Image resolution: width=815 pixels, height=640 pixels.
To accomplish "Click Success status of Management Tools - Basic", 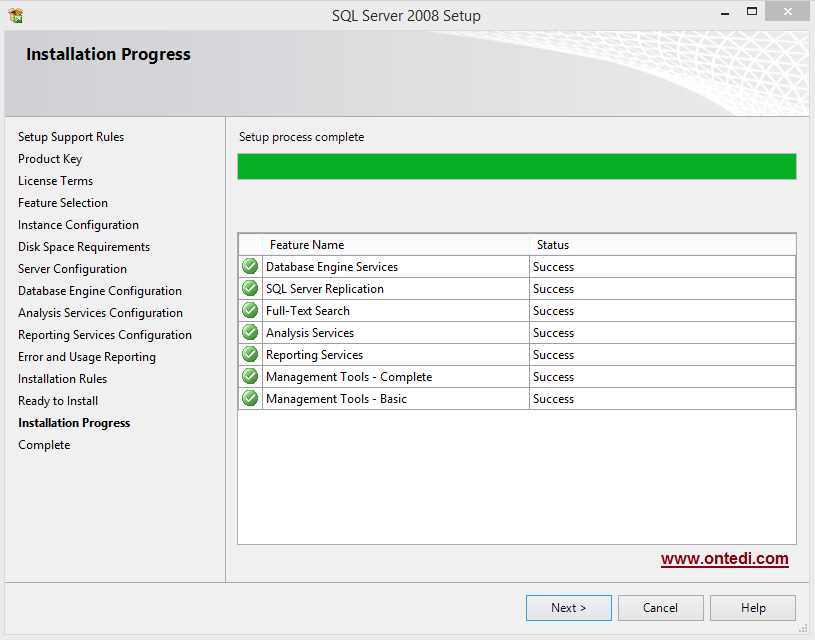I will 554,399.
